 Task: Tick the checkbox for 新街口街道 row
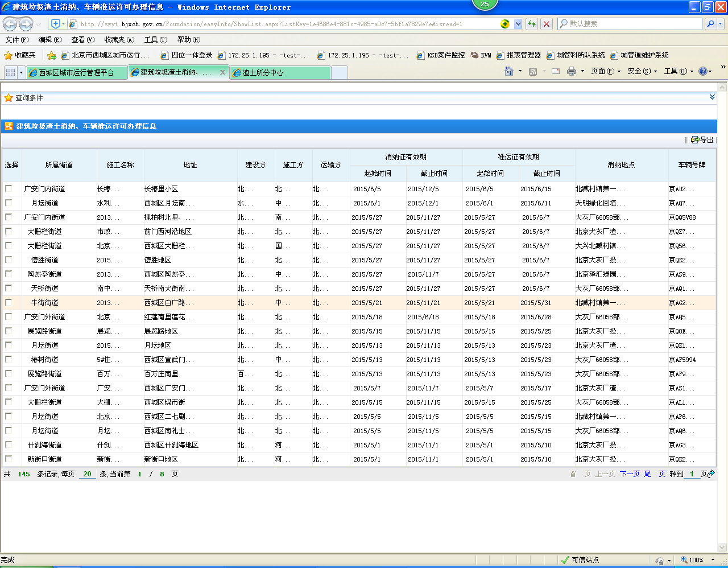pos(9,459)
